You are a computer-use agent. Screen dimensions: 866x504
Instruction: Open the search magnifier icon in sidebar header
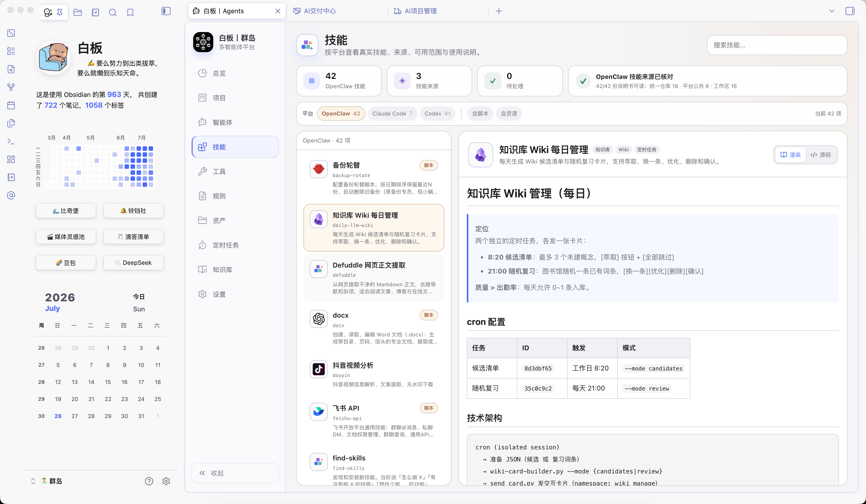(x=113, y=13)
